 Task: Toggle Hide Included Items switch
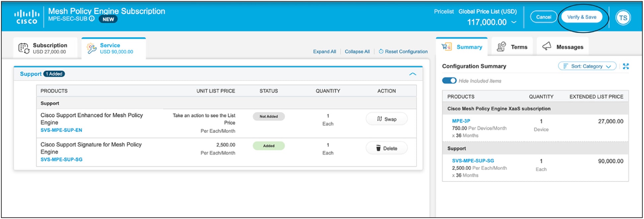[x=449, y=81]
